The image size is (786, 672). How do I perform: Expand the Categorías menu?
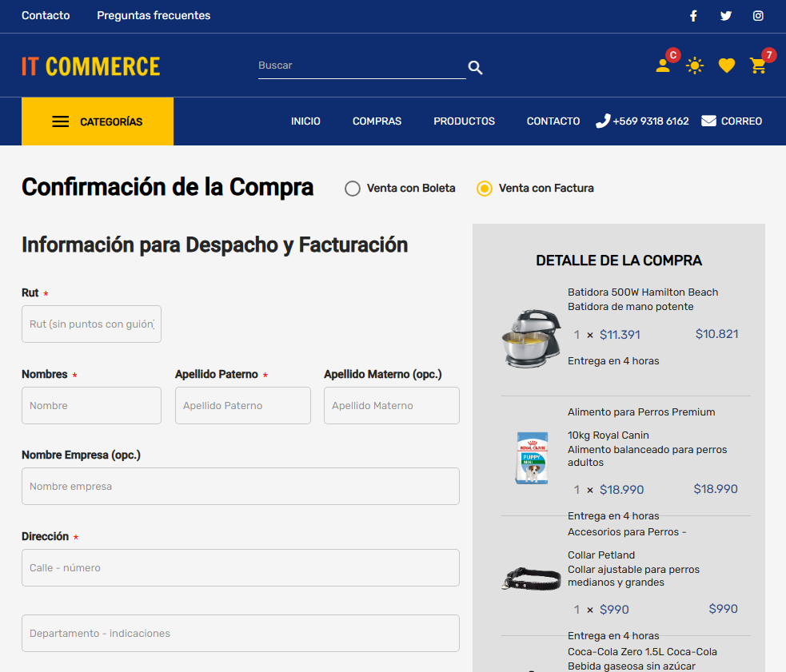click(98, 121)
